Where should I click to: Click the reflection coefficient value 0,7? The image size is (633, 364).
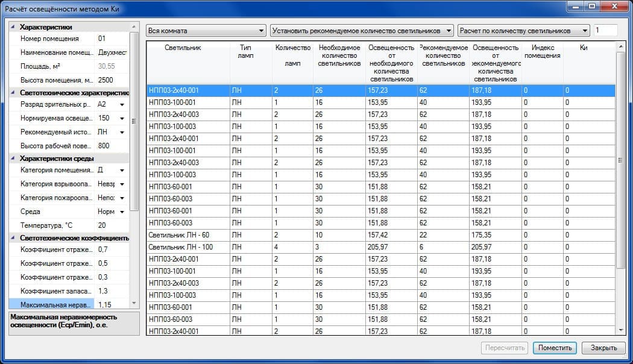112,249
